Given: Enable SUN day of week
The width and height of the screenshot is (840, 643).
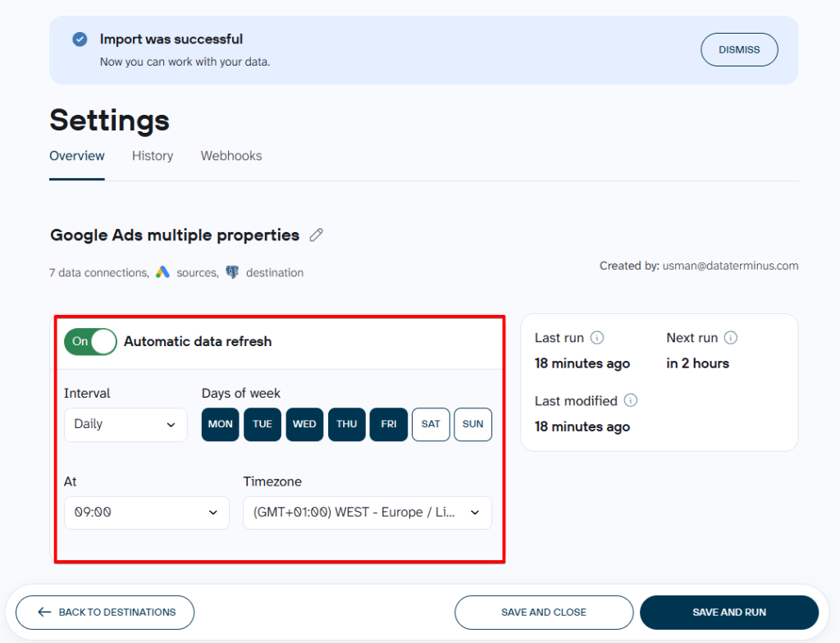Looking at the screenshot, I should click(473, 424).
